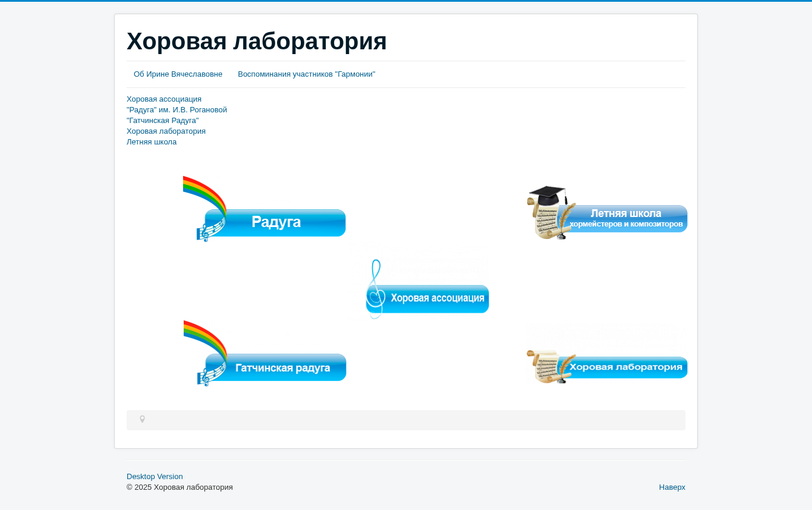Click the © 2025 Хоровая лаборатория footer text
Image resolution: width=812 pixels, height=510 pixels.
pyautogui.click(x=180, y=487)
